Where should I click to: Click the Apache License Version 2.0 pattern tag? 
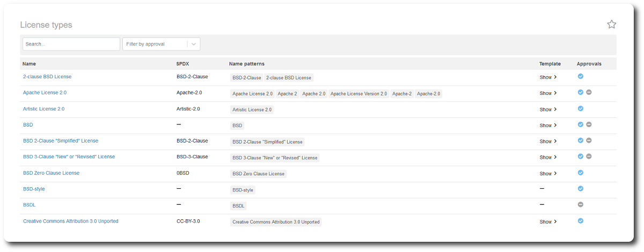[358, 94]
